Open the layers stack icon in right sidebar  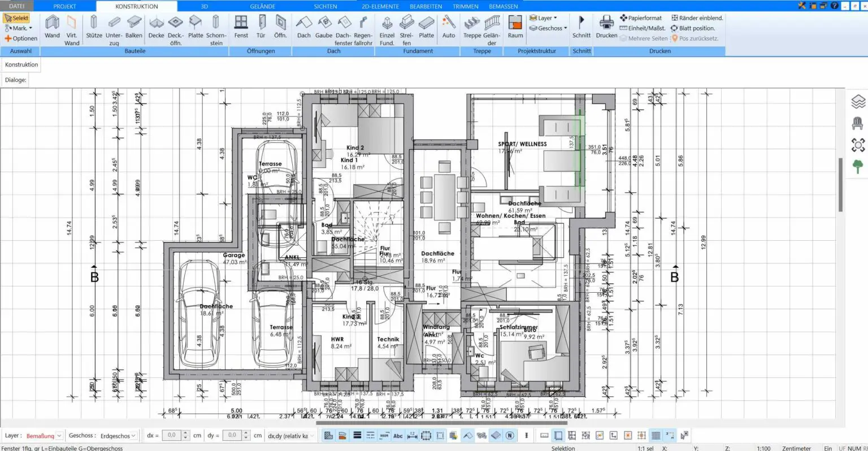pos(858,102)
